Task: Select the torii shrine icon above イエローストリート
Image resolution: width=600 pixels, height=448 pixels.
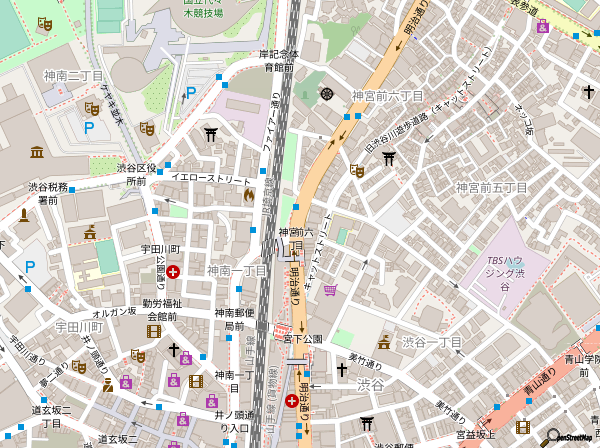Action: (x=211, y=133)
